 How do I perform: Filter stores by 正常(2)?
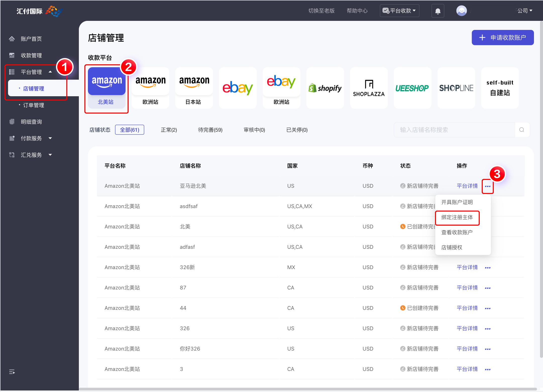169,130
